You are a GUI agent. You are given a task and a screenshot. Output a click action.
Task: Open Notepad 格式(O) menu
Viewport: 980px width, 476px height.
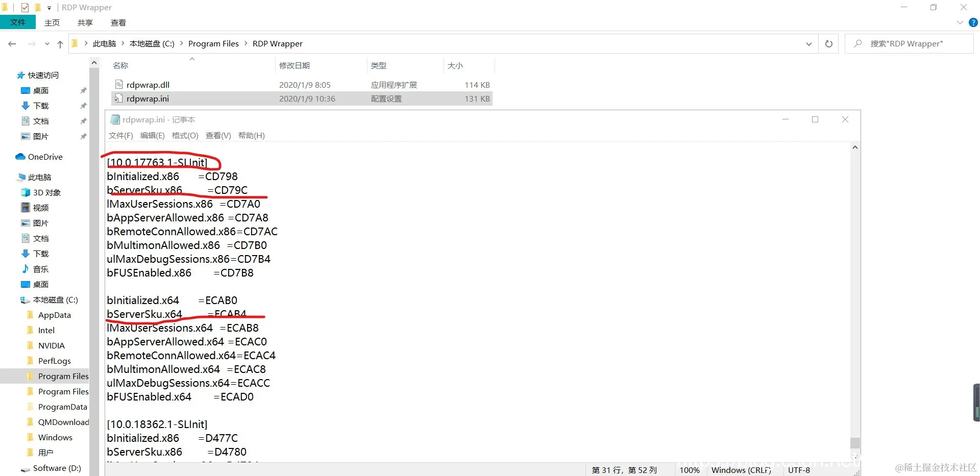[x=185, y=136]
